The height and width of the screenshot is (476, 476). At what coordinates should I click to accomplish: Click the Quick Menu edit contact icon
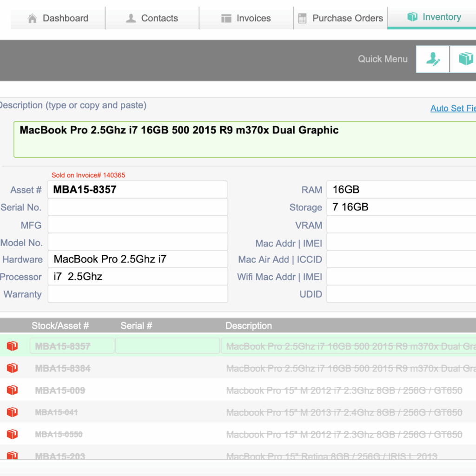[x=433, y=59]
